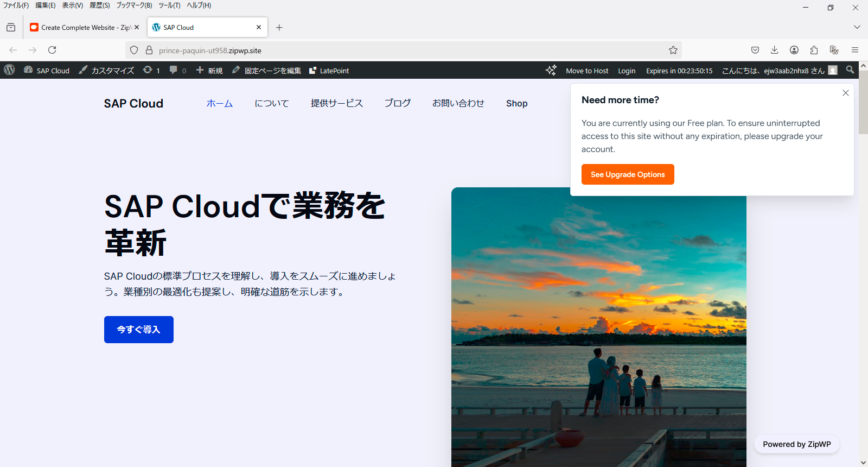Click 固定ページを編集 edit page link
This screenshot has width=868, height=467.
(x=266, y=71)
